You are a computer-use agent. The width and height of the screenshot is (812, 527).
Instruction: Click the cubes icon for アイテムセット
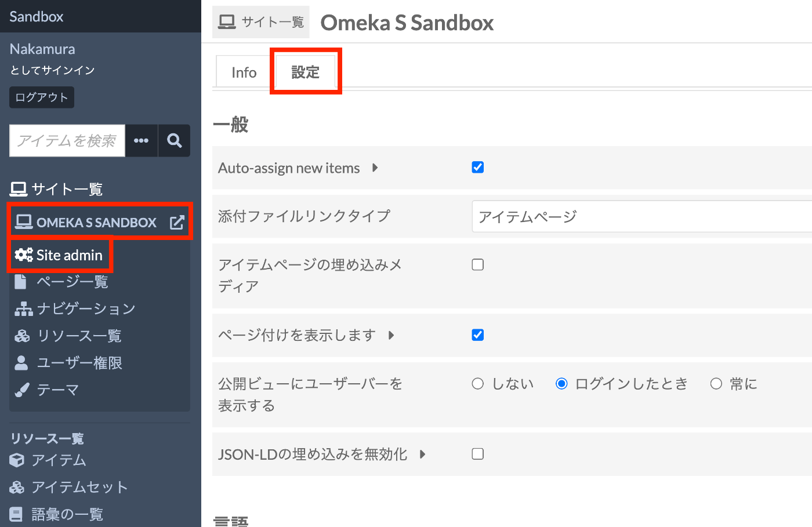click(x=17, y=488)
